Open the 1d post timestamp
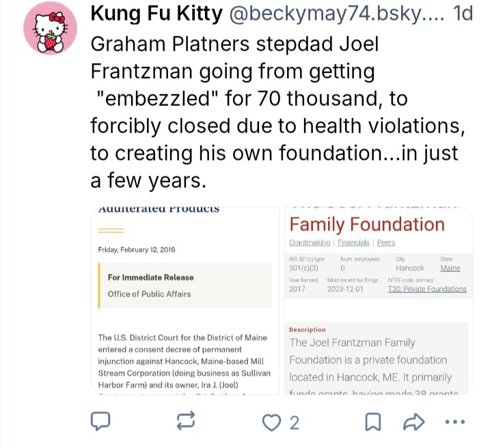The image size is (492, 448). point(463,13)
